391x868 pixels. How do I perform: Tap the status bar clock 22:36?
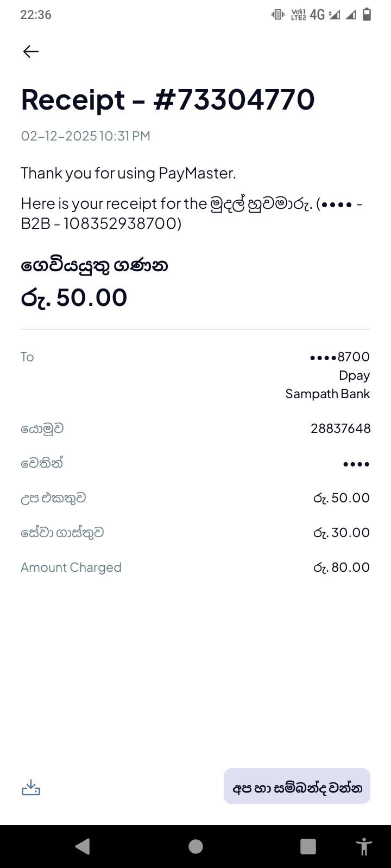click(36, 15)
